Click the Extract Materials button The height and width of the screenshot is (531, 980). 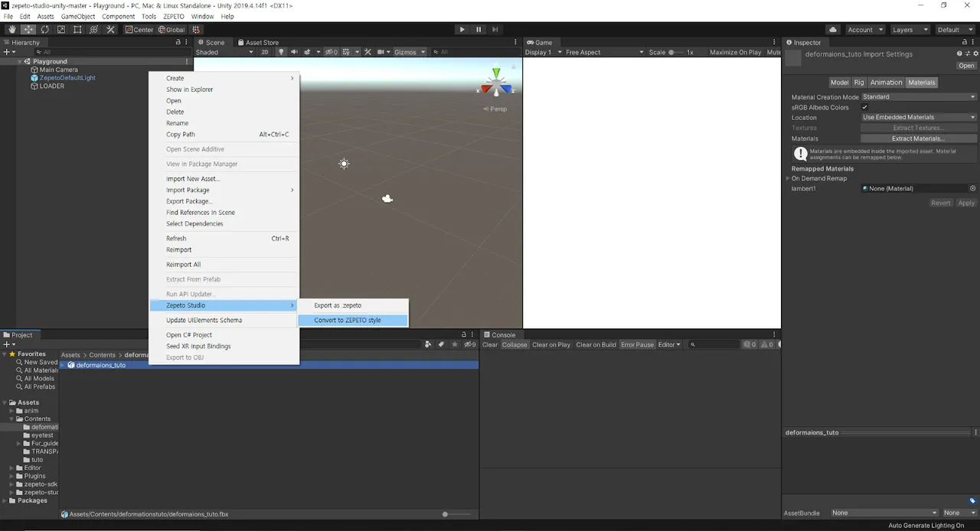click(919, 138)
